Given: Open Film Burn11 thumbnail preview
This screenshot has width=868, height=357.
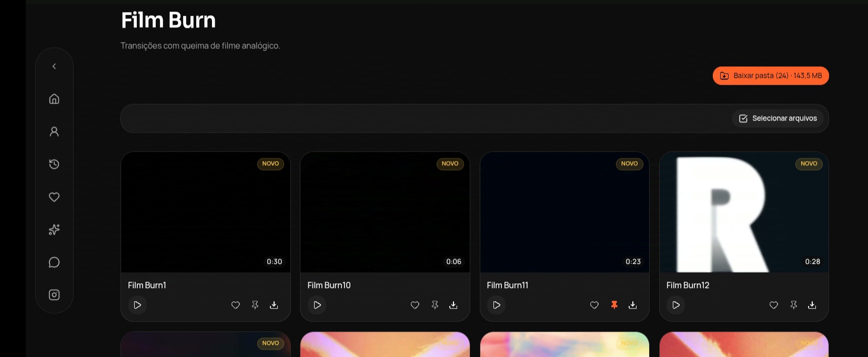Looking at the screenshot, I should pos(564,212).
